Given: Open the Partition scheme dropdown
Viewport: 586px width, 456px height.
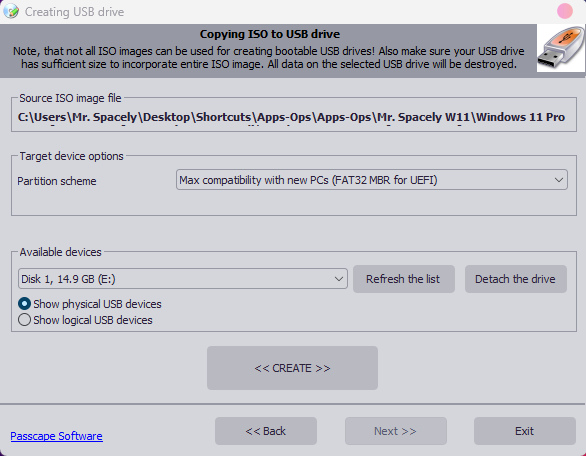Looking at the screenshot, I should click(x=372, y=180).
